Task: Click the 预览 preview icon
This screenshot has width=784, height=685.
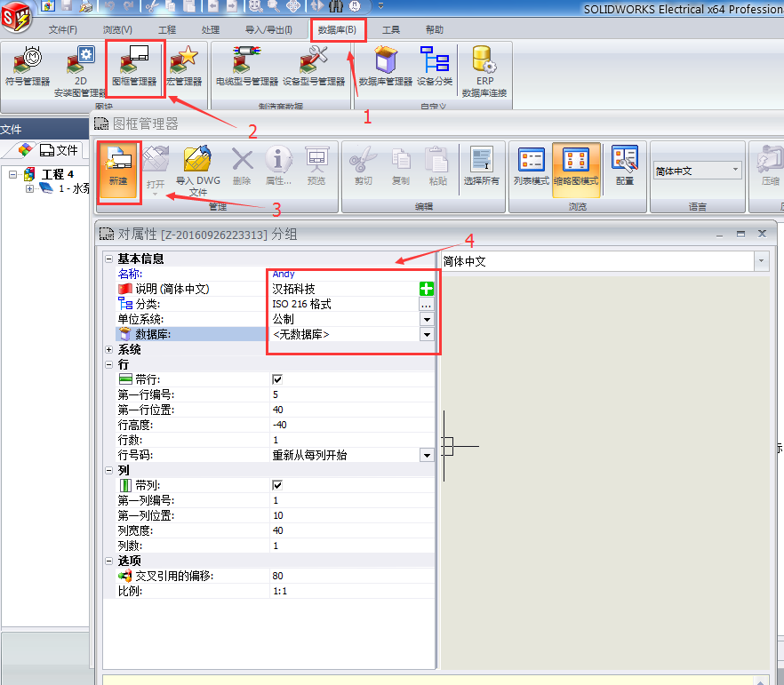Action: tap(316, 166)
